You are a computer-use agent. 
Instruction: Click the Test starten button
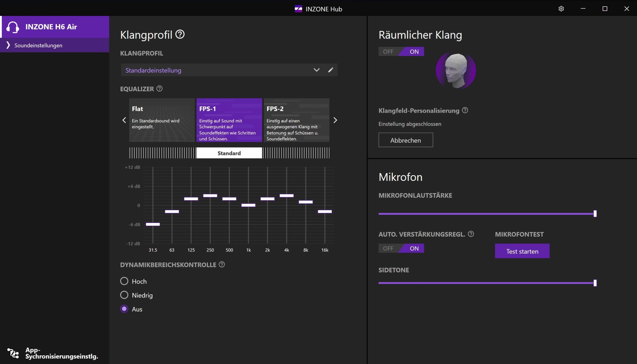pos(522,251)
